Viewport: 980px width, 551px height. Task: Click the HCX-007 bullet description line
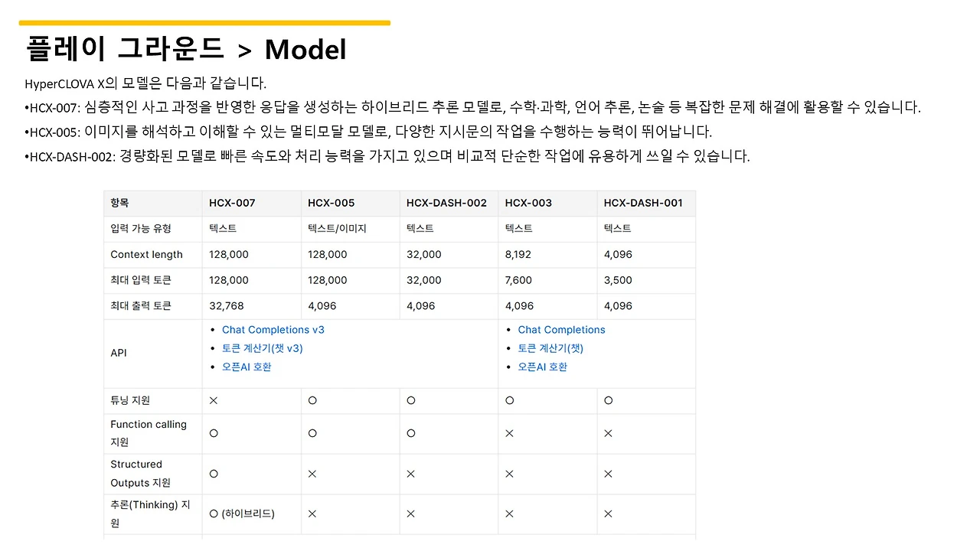[x=472, y=107]
